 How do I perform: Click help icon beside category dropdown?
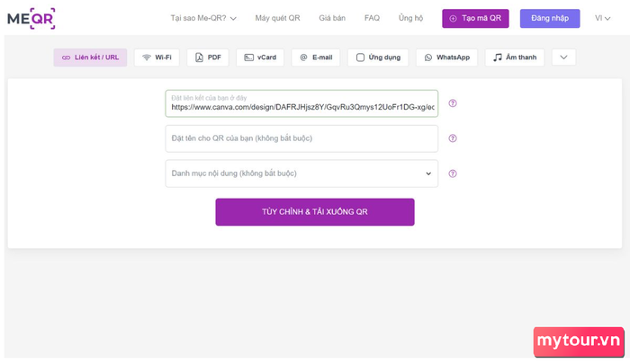(453, 173)
